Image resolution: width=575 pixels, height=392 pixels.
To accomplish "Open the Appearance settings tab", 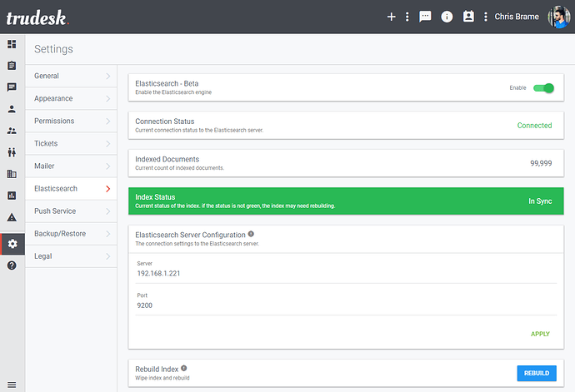I will [71, 98].
